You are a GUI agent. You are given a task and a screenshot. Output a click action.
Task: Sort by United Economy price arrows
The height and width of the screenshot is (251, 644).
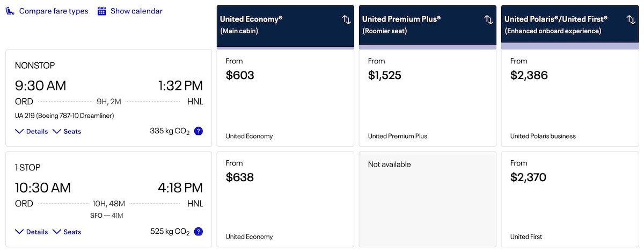346,20
